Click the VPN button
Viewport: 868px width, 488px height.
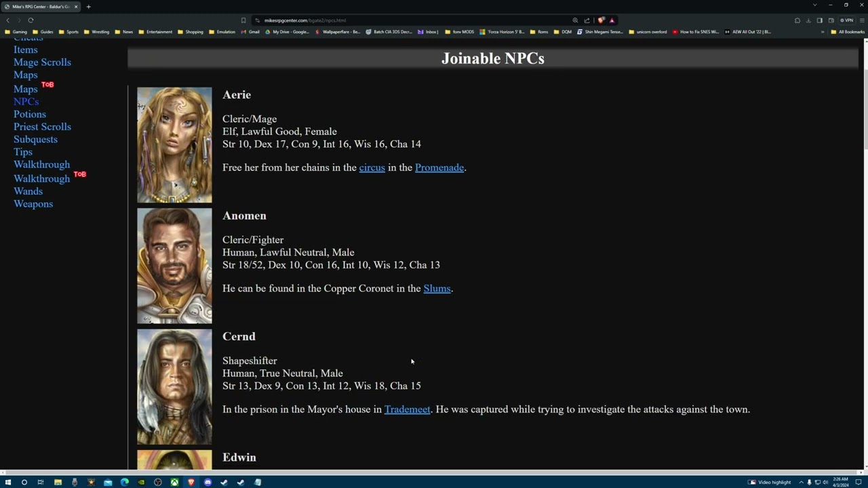tap(847, 20)
